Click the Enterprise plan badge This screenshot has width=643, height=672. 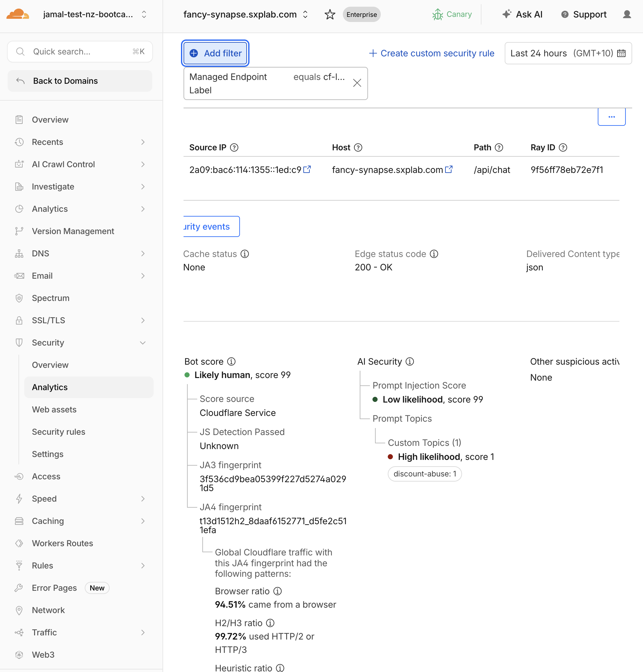click(362, 14)
